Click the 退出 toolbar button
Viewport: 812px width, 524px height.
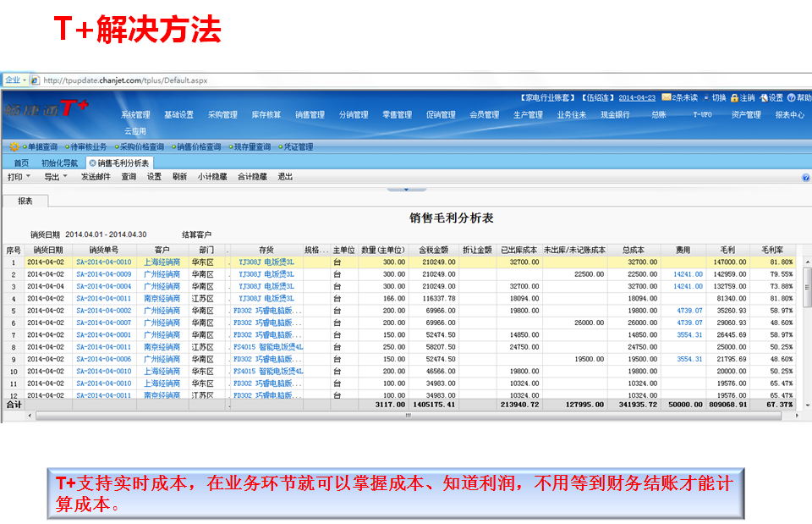tap(285, 177)
